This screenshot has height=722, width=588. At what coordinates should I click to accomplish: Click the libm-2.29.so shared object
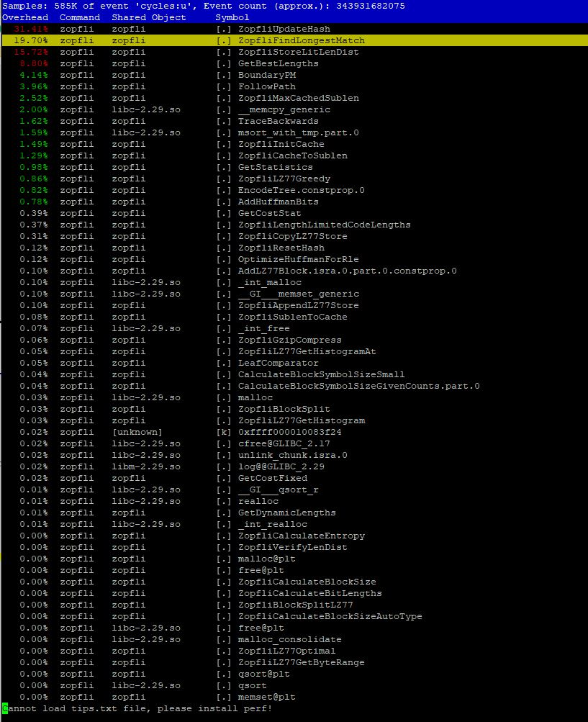pyautogui.click(x=146, y=466)
